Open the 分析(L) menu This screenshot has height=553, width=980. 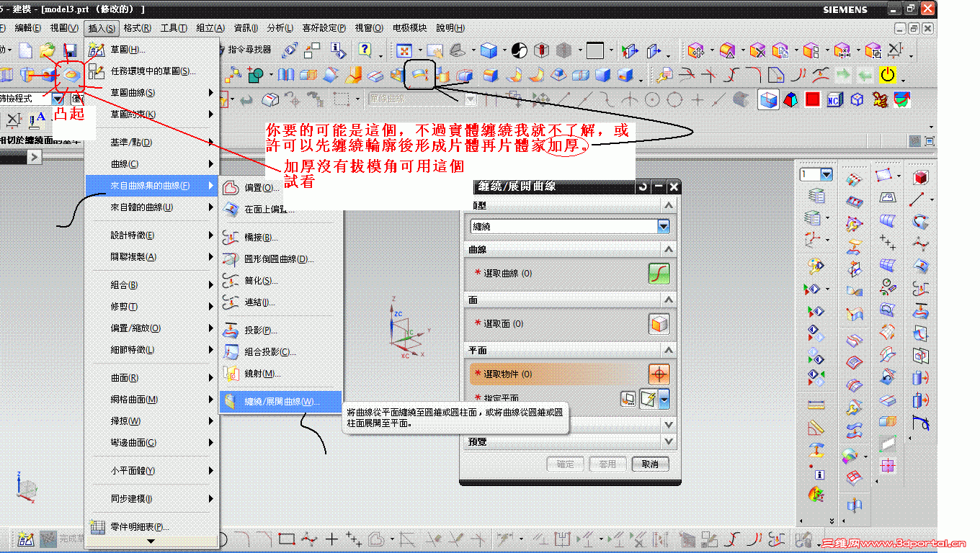(280, 28)
